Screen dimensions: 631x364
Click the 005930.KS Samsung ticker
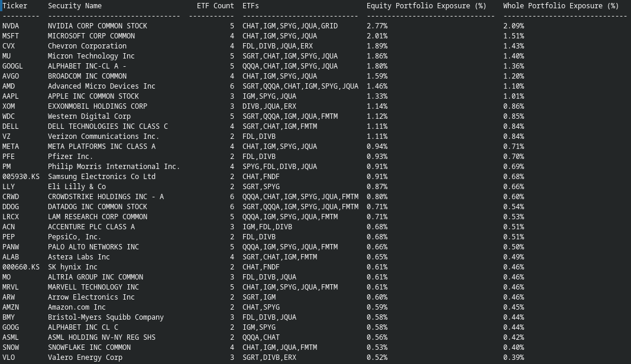coord(21,177)
